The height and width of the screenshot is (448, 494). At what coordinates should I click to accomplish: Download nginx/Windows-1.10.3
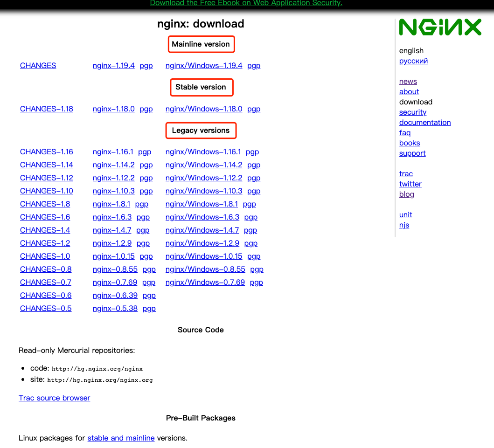[x=204, y=191]
